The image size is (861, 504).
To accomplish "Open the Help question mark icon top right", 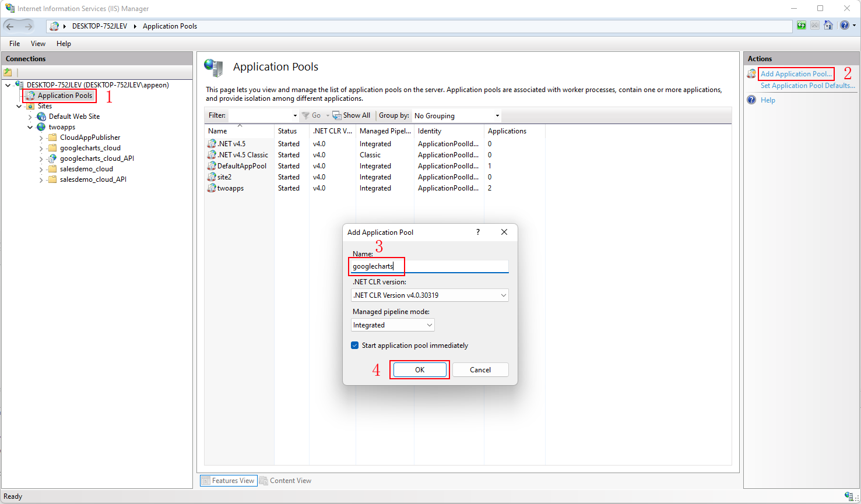I will click(x=844, y=26).
